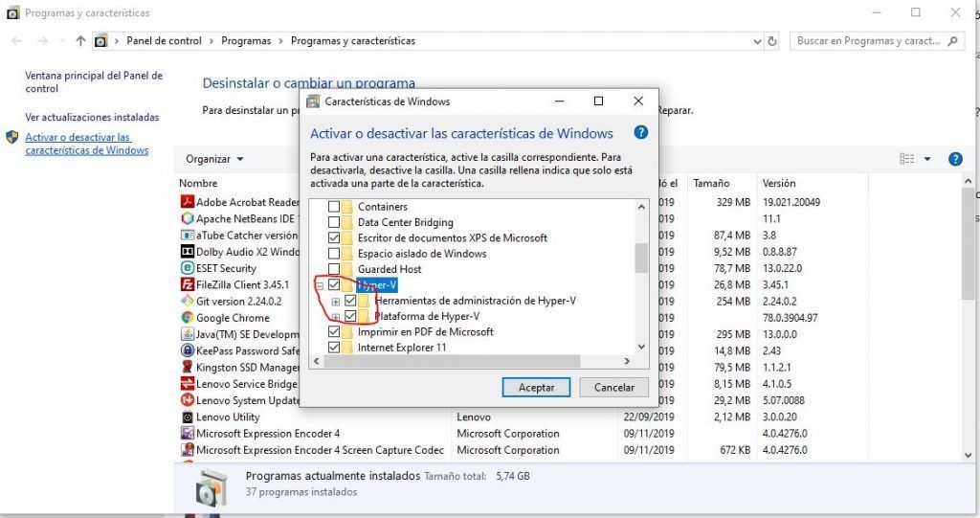Click the Programas breadcrumb
The image size is (980, 518).
[x=246, y=40]
